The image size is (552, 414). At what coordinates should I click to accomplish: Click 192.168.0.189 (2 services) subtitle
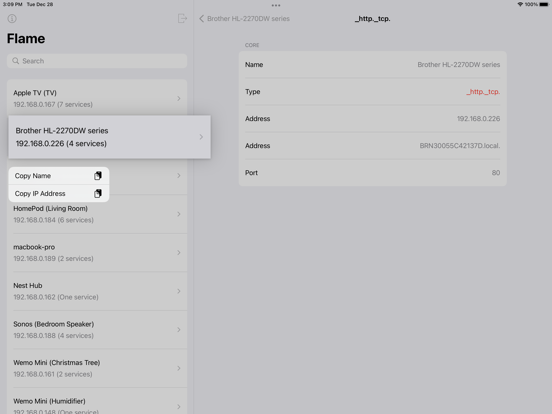[x=54, y=258]
